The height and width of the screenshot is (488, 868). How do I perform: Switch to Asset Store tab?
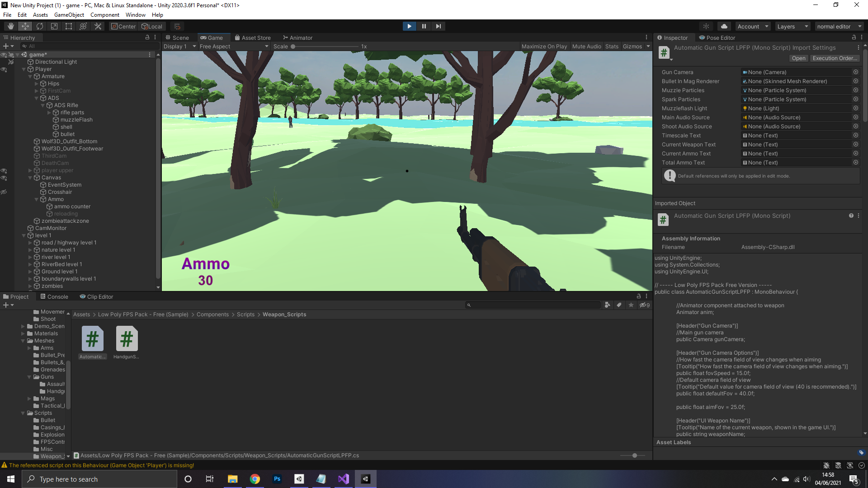(x=253, y=38)
